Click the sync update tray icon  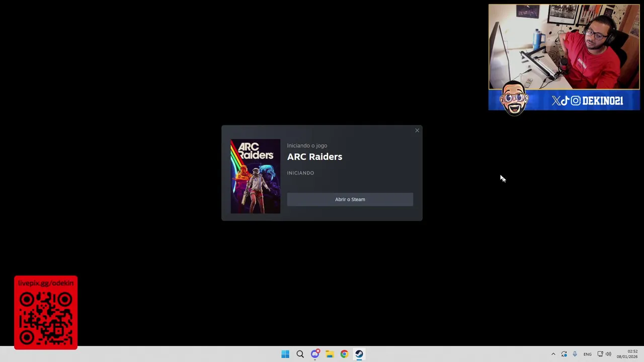[x=564, y=354]
